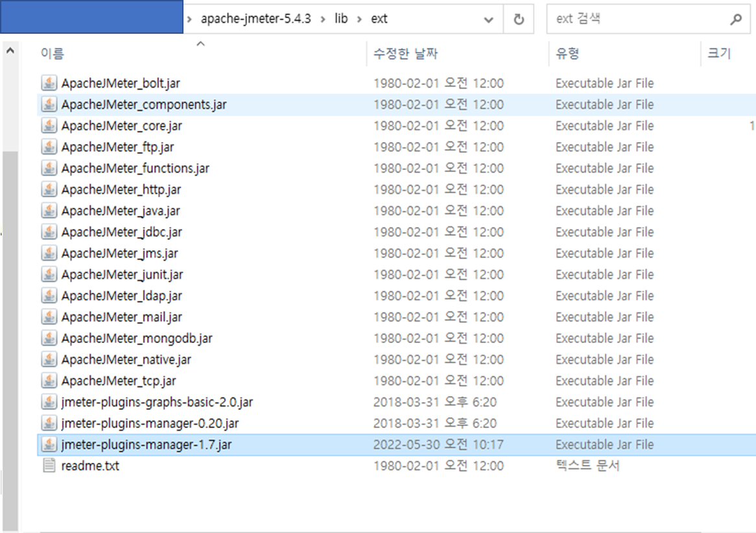This screenshot has height=533, width=756.
Task: Select file name ApacheJMeter_functions.jar
Action: tap(136, 168)
